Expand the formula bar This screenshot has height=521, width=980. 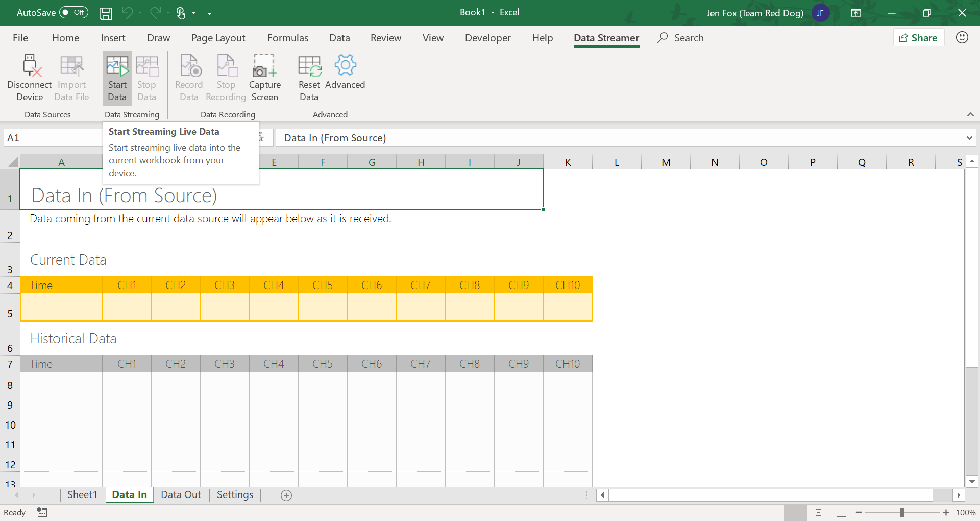click(x=969, y=138)
